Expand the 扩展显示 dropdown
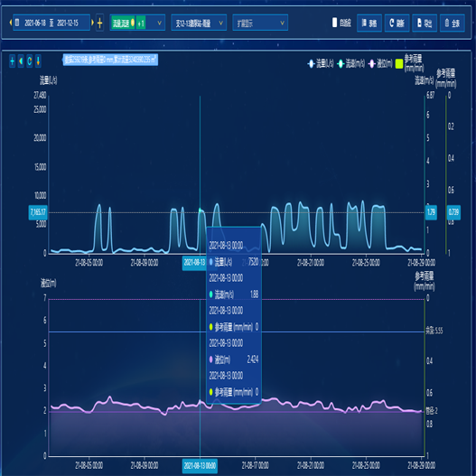 260,23
